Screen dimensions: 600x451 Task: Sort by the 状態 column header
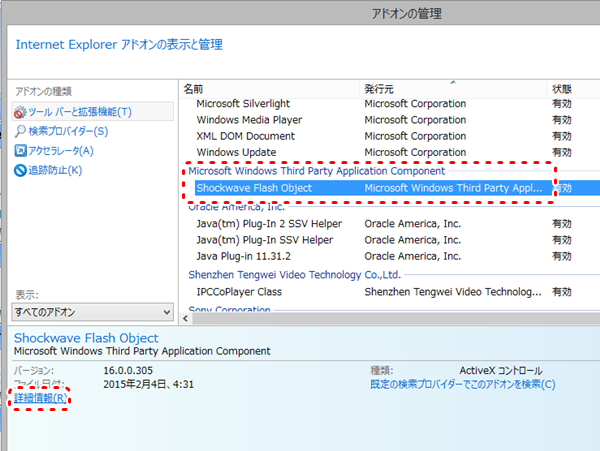pos(573,89)
